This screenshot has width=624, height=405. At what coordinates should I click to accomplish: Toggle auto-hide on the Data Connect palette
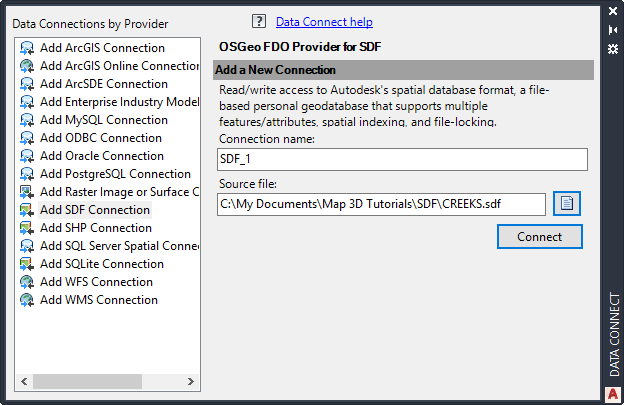[613, 29]
